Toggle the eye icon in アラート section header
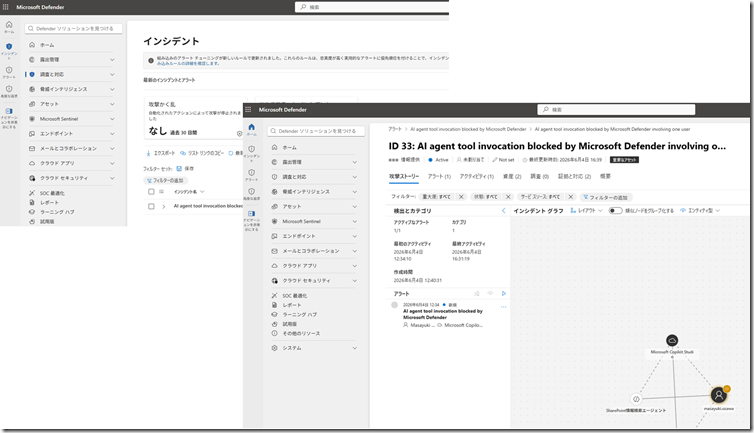This screenshot has width=754, height=433. tap(490, 293)
